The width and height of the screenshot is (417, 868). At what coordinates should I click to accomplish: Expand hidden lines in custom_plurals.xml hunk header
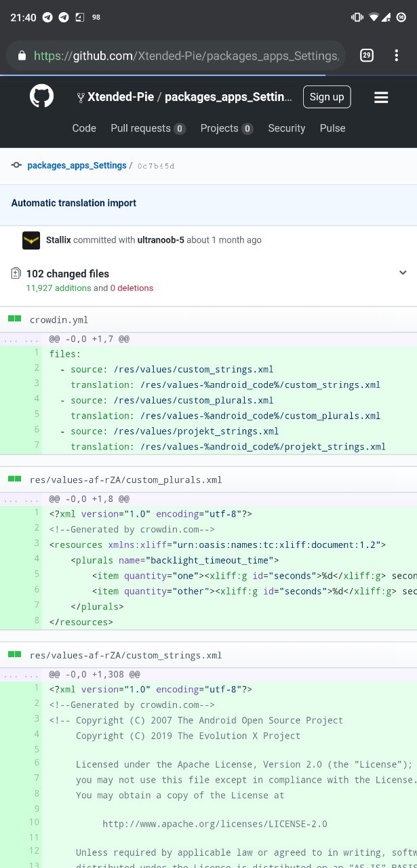(20, 498)
